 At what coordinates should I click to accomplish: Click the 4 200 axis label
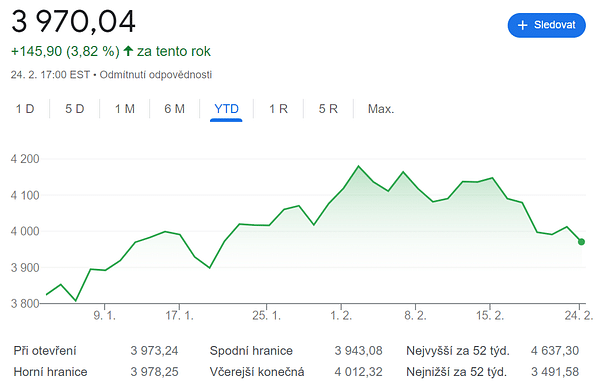pyautogui.click(x=25, y=159)
